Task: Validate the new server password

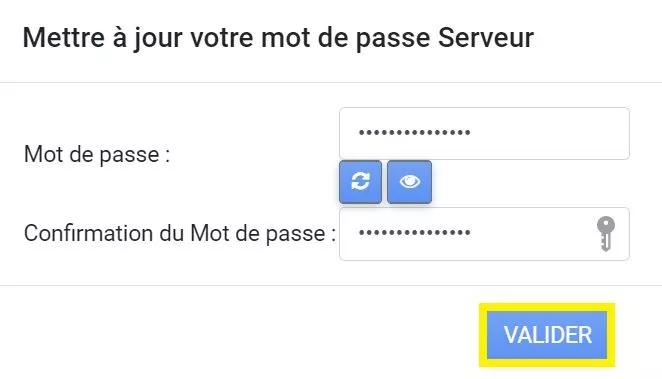Action: pos(547,335)
